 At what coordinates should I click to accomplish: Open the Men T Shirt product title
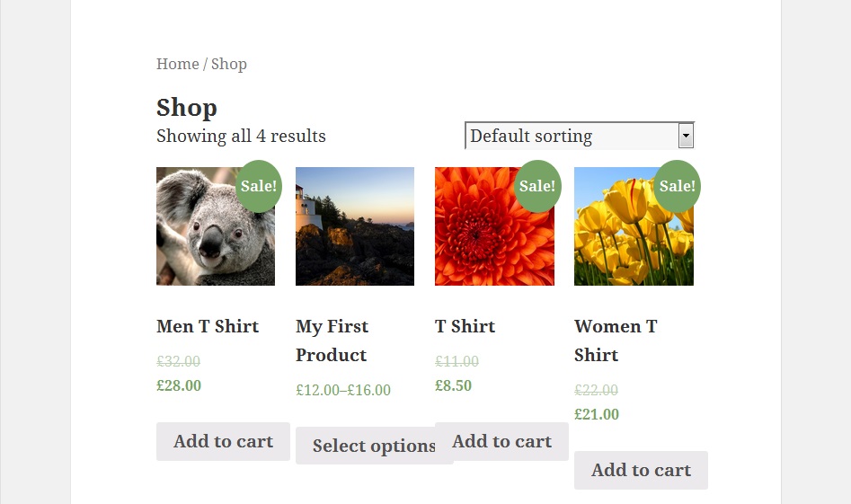(x=208, y=326)
